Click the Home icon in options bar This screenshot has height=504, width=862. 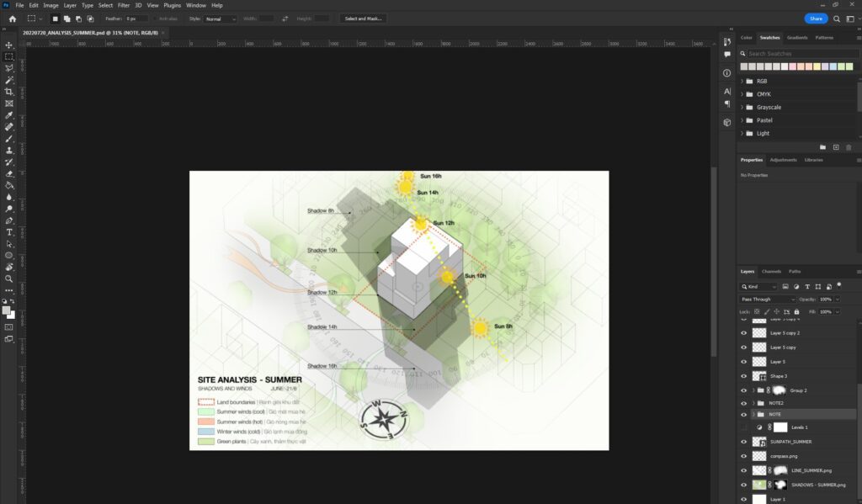click(x=12, y=19)
